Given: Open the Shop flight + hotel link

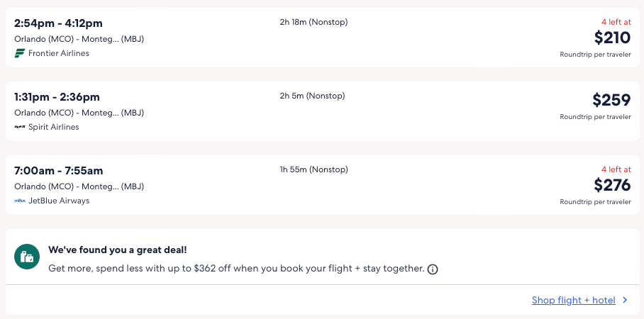Looking at the screenshot, I should click(573, 301).
